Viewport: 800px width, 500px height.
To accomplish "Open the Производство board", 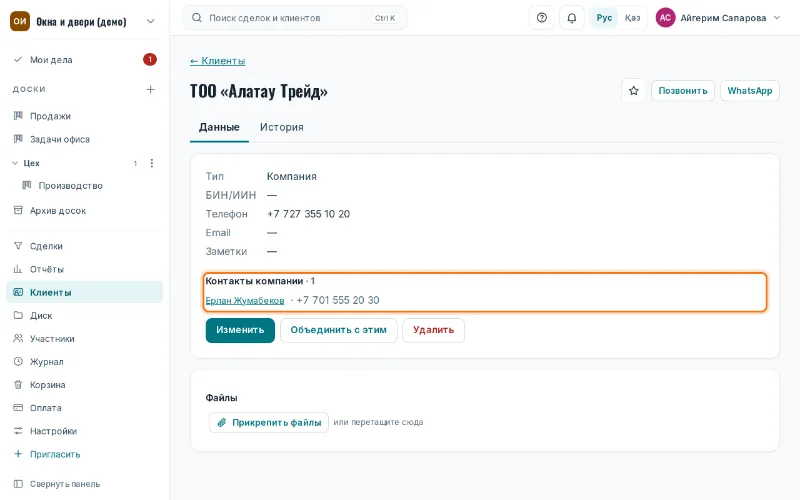I will point(89,185).
